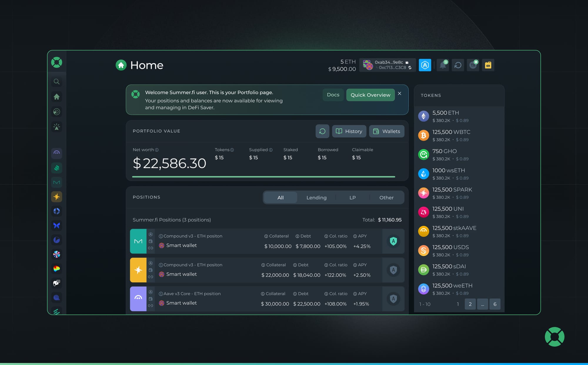Click the portfolio refresh icon button
Screen dimensions: 588x365
click(x=322, y=131)
